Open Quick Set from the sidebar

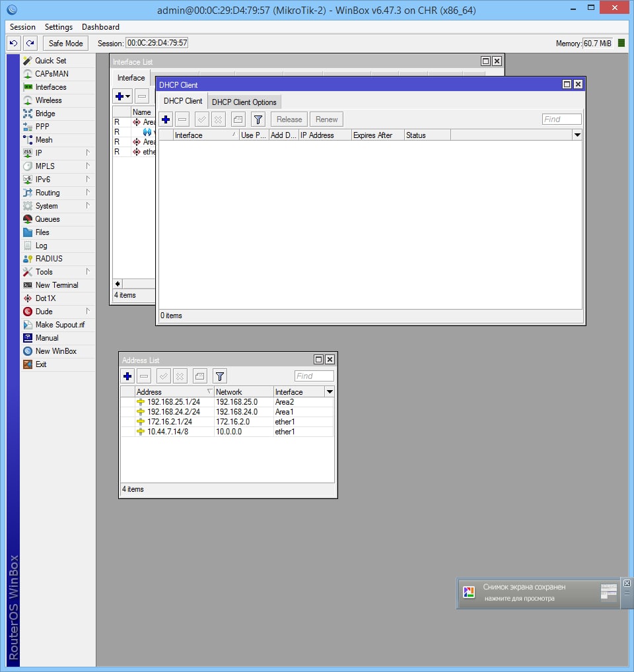coord(58,61)
